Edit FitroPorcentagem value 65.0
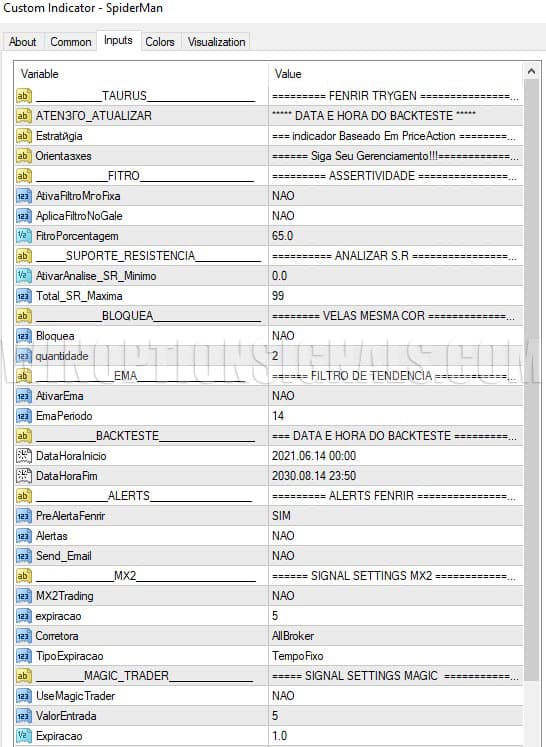The height and width of the screenshot is (747, 546). [396, 236]
